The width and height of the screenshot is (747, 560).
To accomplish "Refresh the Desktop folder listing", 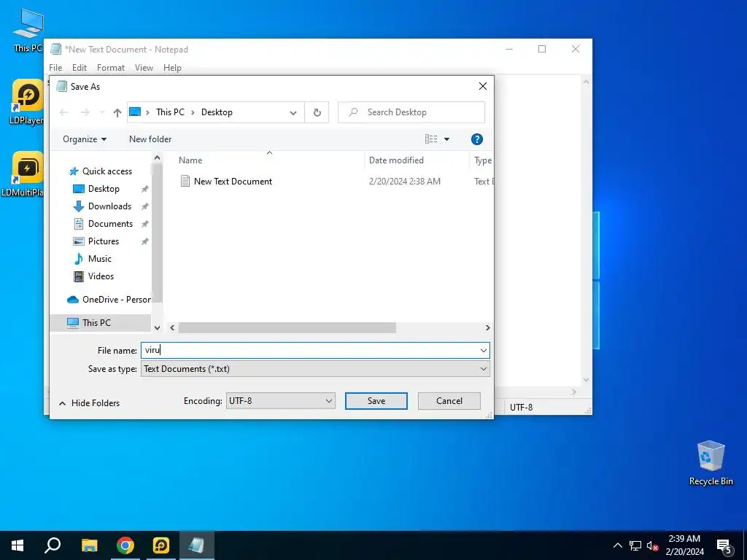I will [x=317, y=112].
